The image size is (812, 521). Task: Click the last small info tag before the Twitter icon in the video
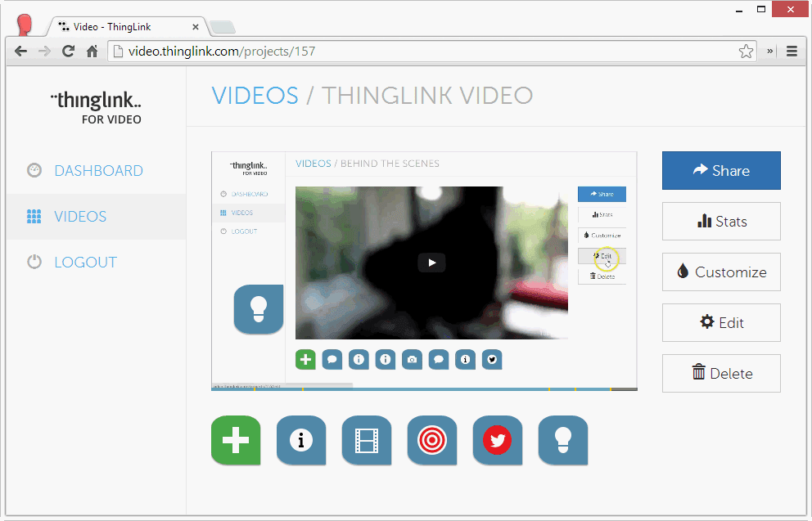[465, 360]
